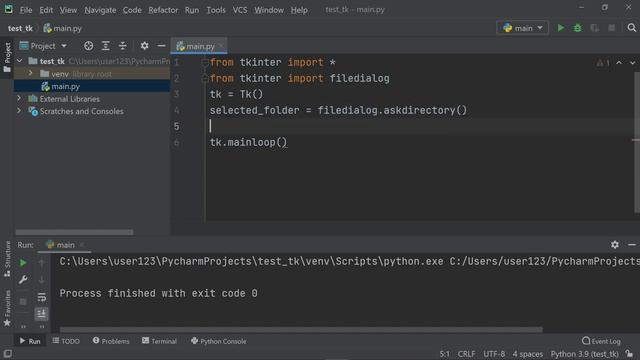
Task: Click the lock icon in status bar
Action: [x=630, y=354]
